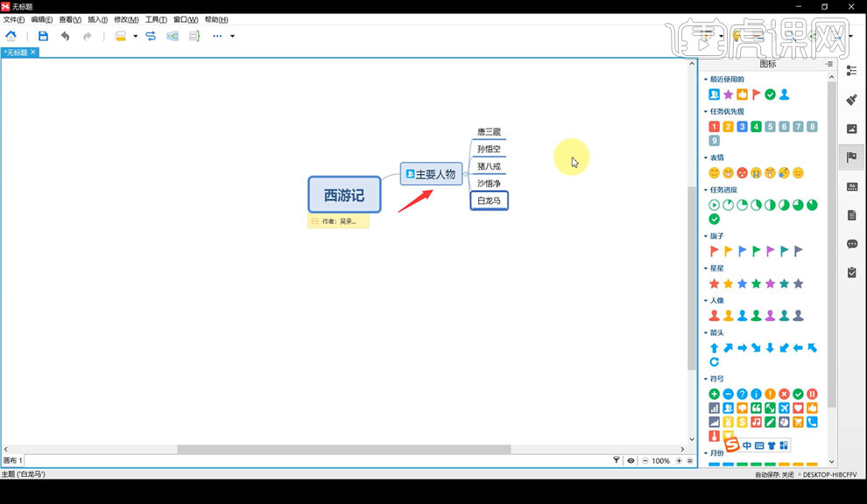The height and width of the screenshot is (504, 867).
Task: Collapse the 最近使用的 marker group
Action: click(x=708, y=78)
